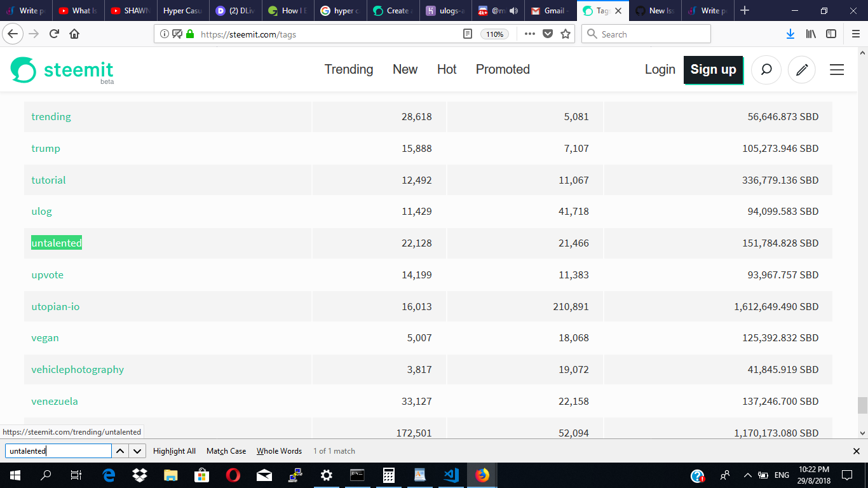Open the Edge browser from taskbar

click(109, 475)
